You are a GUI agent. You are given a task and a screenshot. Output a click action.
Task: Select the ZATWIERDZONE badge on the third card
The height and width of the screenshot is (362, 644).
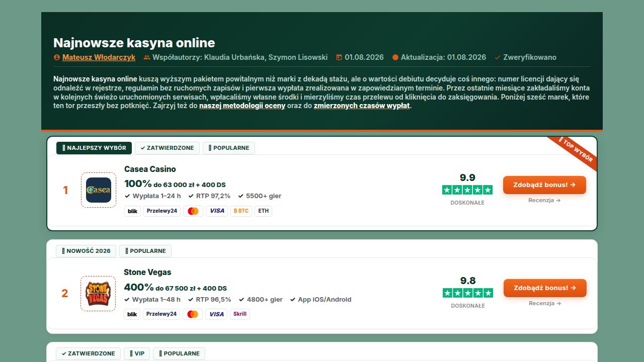click(89, 353)
